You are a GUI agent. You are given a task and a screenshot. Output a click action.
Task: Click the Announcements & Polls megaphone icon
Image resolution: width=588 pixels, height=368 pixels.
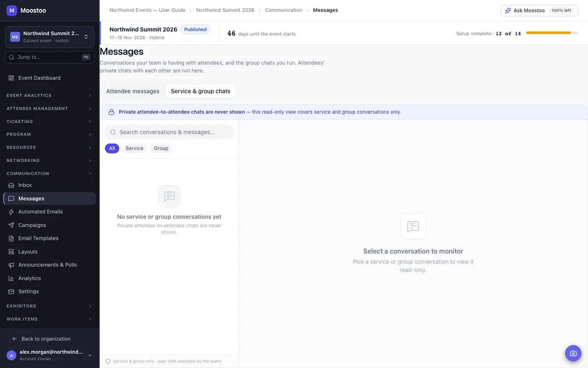click(x=11, y=265)
